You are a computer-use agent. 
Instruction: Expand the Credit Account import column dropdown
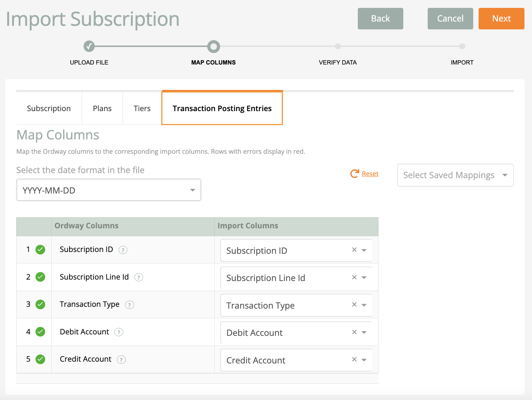click(x=364, y=360)
